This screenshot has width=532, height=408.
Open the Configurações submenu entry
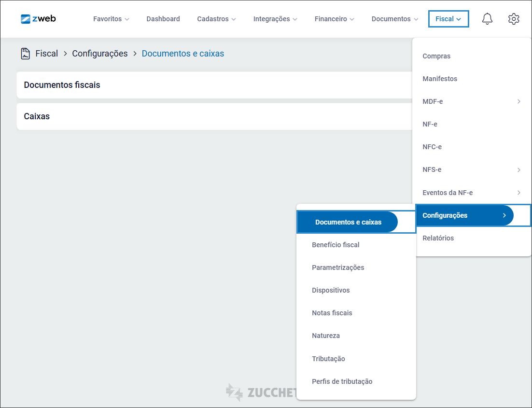pyautogui.click(x=473, y=215)
